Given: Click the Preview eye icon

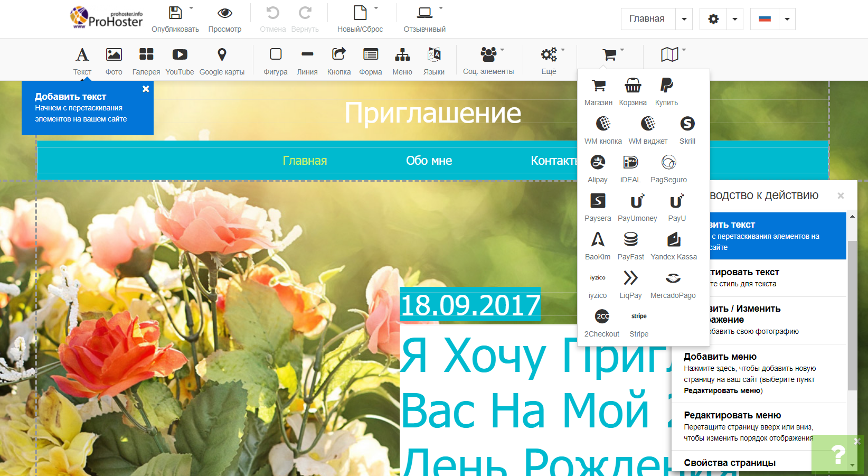Looking at the screenshot, I should (x=225, y=19).
